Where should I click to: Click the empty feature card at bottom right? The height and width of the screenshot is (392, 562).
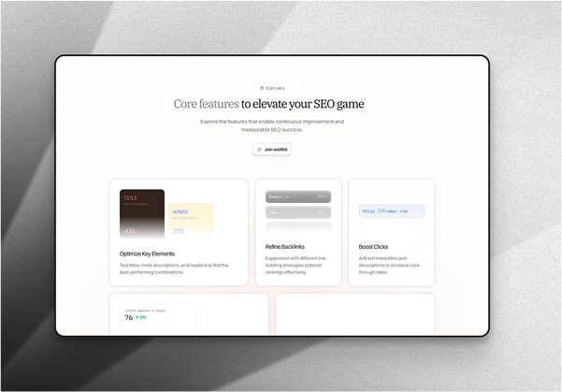pos(354,313)
